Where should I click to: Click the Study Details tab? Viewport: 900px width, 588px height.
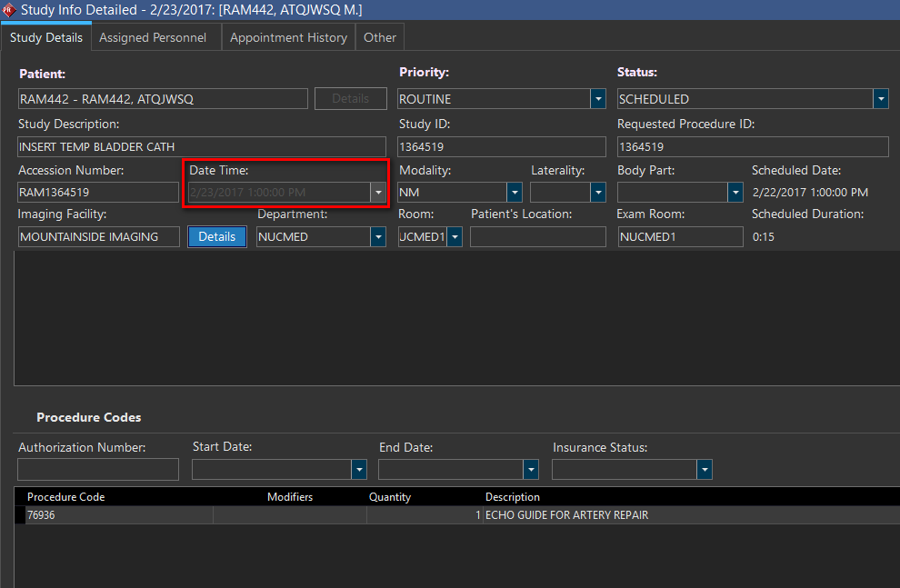click(x=46, y=37)
